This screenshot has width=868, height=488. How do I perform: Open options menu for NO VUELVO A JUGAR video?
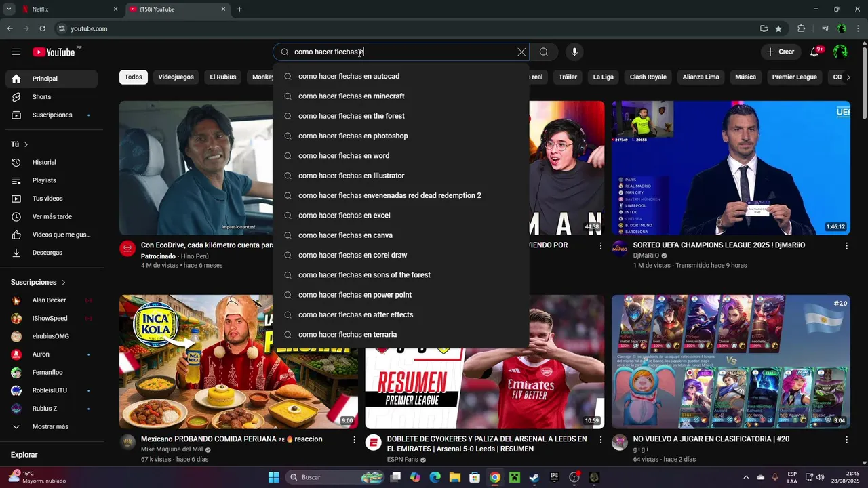coord(846,440)
